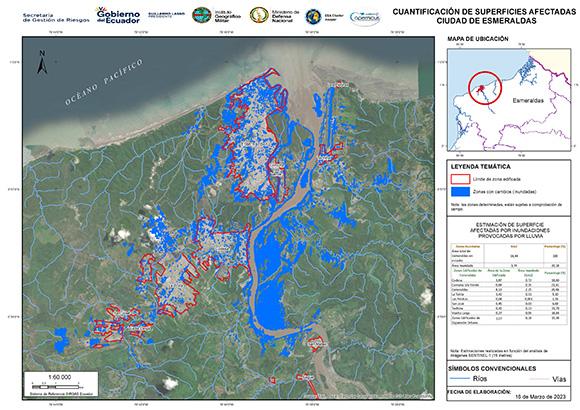
Task: Click the 1:60.000 scale bar box
Action: click(x=61, y=384)
